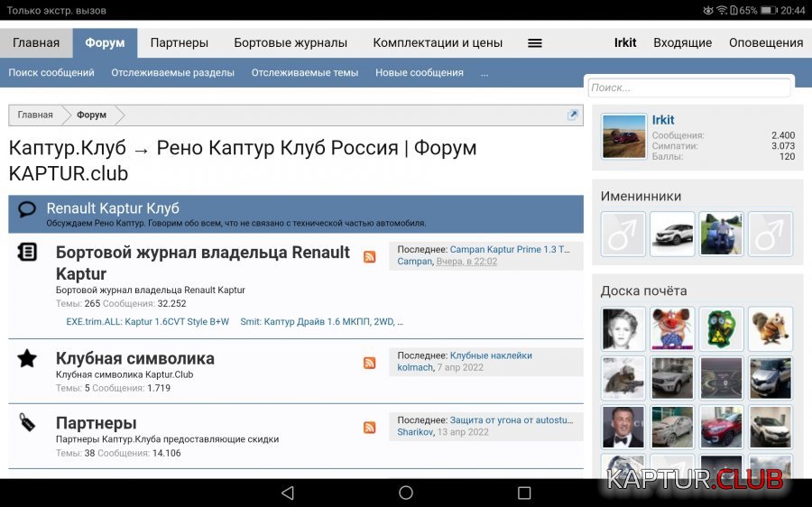This screenshot has width=812, height=507.
Task: Open Партнеры forum title link
Action: click(x=97, y=423)
